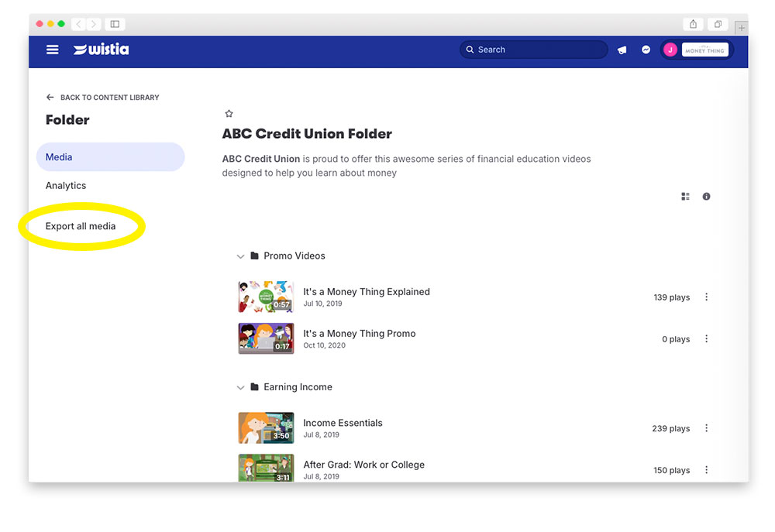Open the hamburger navigation menu
This screenshot has width=775, height=532.
tap(53, 50)
